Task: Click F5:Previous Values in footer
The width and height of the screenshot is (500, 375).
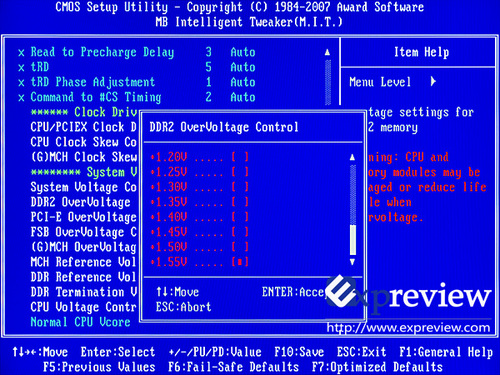Action: pyautogui.click(x=99, y=367)
